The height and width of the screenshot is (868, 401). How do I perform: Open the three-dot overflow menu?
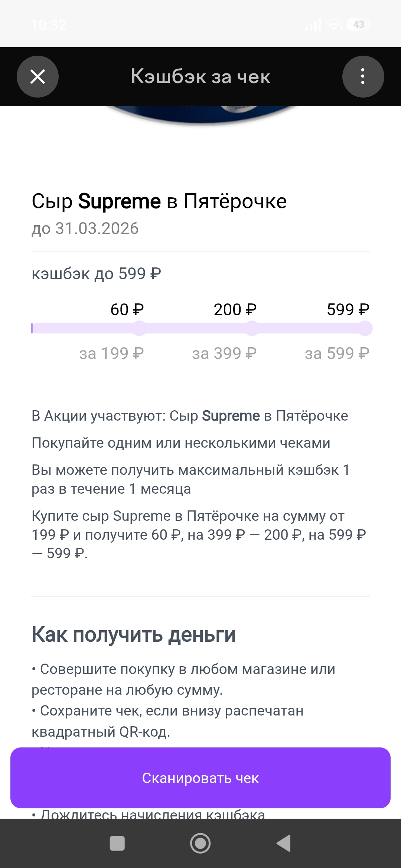[363, 77]
